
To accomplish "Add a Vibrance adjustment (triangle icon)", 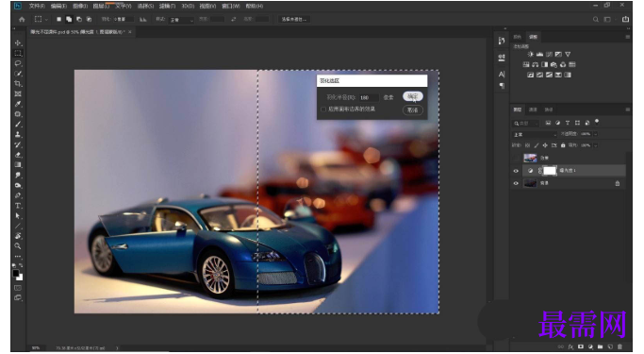I will click(568, 54).
